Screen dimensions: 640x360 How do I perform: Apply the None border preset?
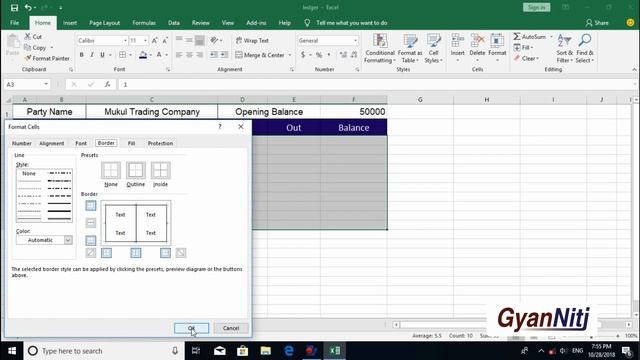pyautogui.click(x=111, y=170)
